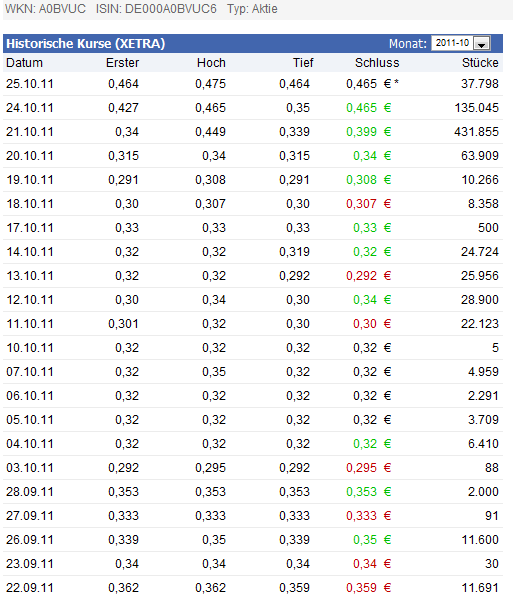Click the 28.09.11 volume 2.000
The width and height of the screenshot is (513, 597).
(x=483, y=492)
